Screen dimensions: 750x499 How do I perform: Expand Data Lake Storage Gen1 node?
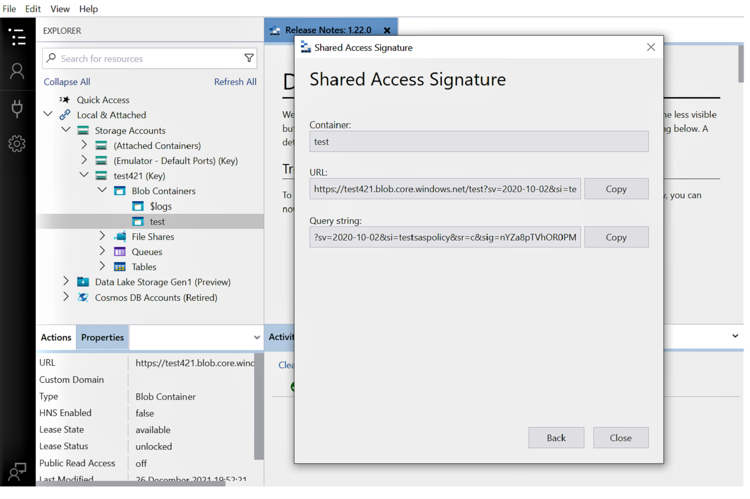pos(66,282)
